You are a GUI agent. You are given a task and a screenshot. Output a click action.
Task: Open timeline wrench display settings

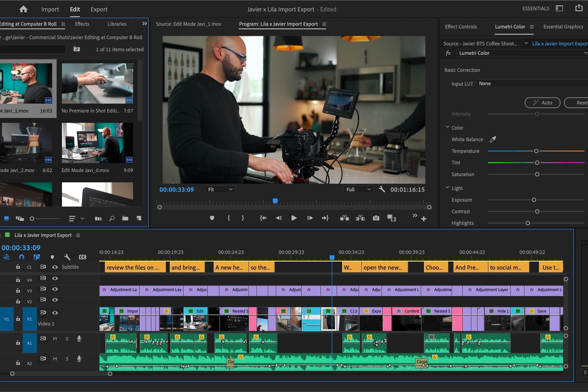click(67, 257)
